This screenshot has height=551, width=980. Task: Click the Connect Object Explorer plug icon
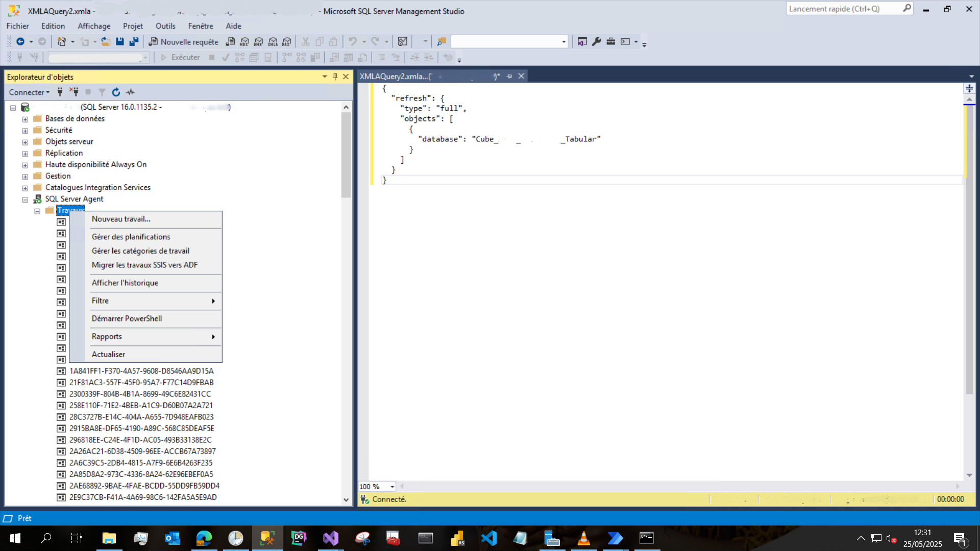[x=60, y=92]
